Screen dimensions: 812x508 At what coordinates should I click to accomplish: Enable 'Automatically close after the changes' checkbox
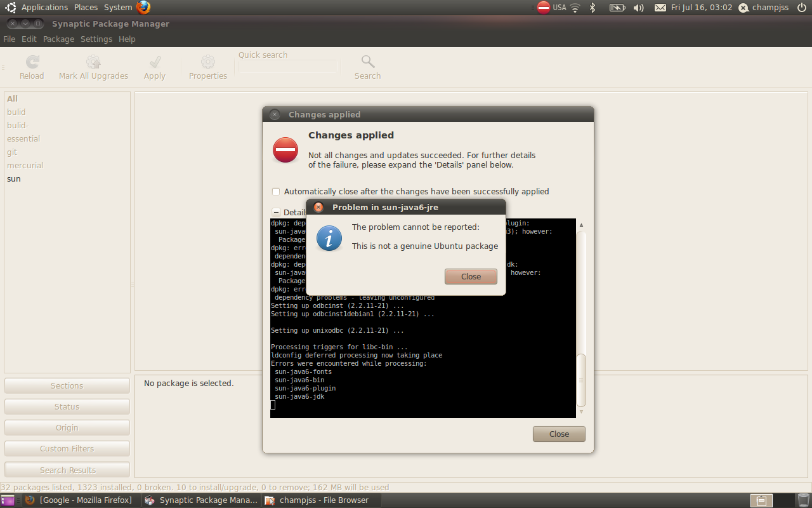point(276,192)
